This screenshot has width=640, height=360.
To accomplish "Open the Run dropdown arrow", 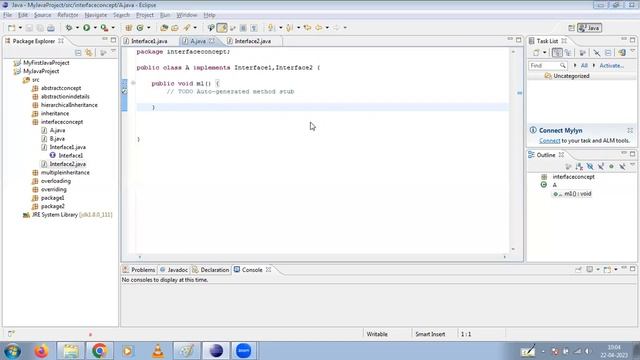I will pyautogui.click(x=95, y=28).
